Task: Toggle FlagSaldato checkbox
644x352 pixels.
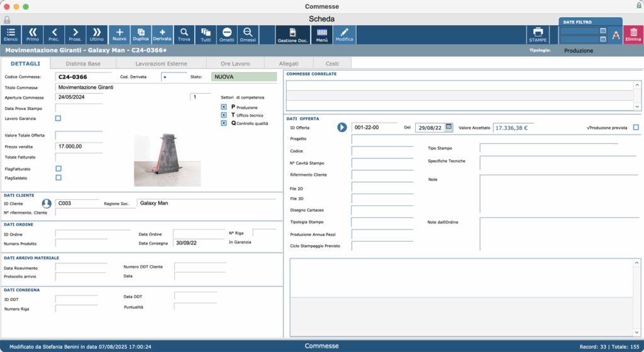Action: [58, 178]
